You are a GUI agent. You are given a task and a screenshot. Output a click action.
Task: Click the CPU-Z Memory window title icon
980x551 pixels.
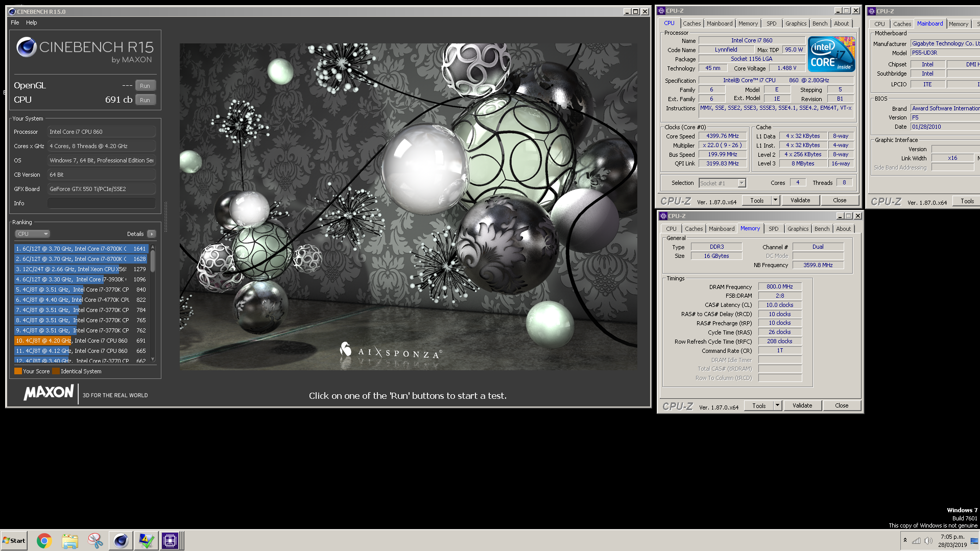click(x=663, y=216)
